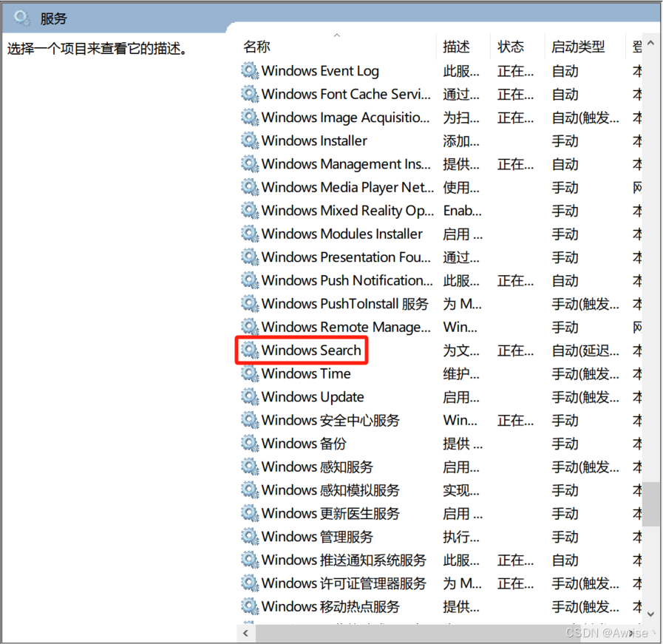Click the gear icon beside Windows 感知服务
The width and height of the screenshot is (663, 644).
[250, 467]
